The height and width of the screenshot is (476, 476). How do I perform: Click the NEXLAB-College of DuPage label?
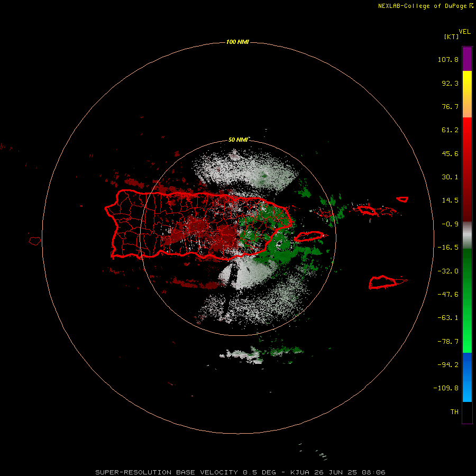(x=425, y=6)
